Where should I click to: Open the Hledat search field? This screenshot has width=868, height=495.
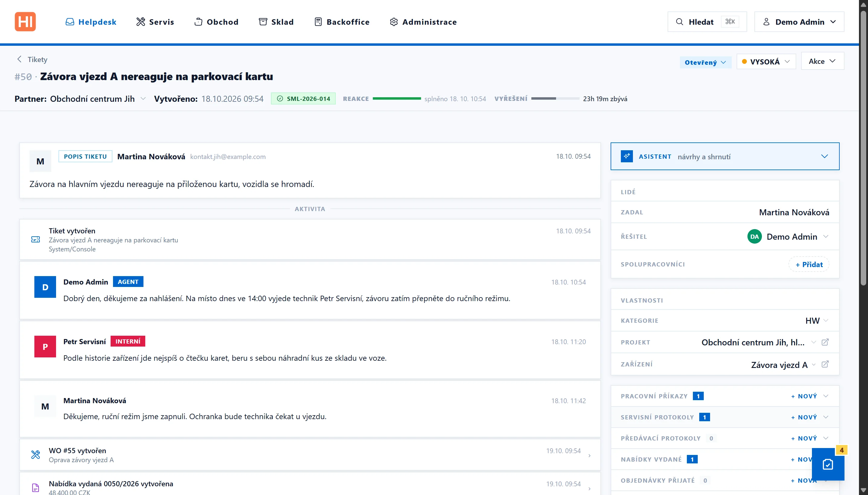click(x=707, y=22)
